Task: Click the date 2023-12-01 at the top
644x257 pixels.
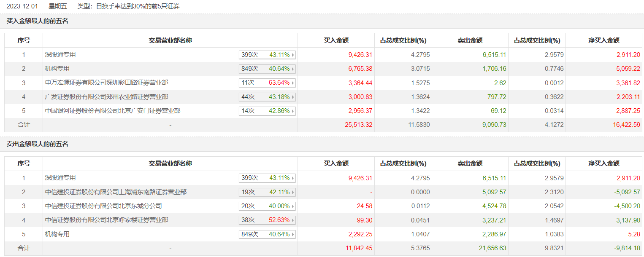Action: 22,6
